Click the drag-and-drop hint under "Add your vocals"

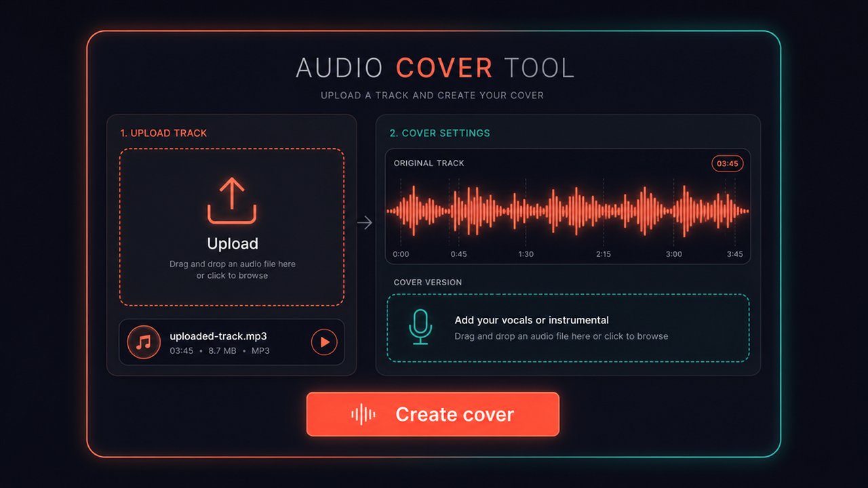click(561, 336)
